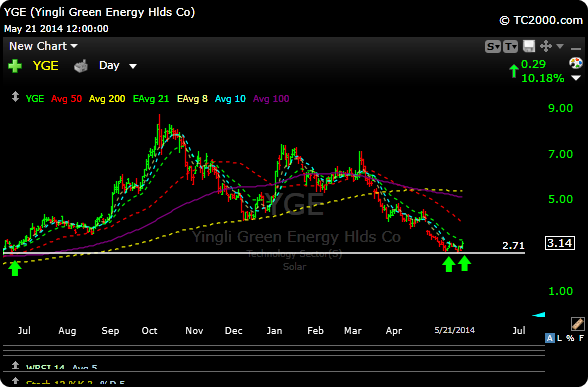588x387 pixels.
Task: Select the ruler measuring tool icon
Action: (x=578, y=323)
